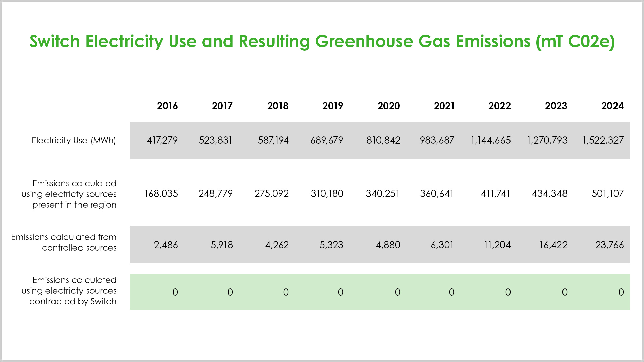Image resolution: width=644 pixels, height=362 pixels.
Task: Click the slide title about Greenhouse Gas Emissions
Action: pyautogui.click(x=322, y=42)
